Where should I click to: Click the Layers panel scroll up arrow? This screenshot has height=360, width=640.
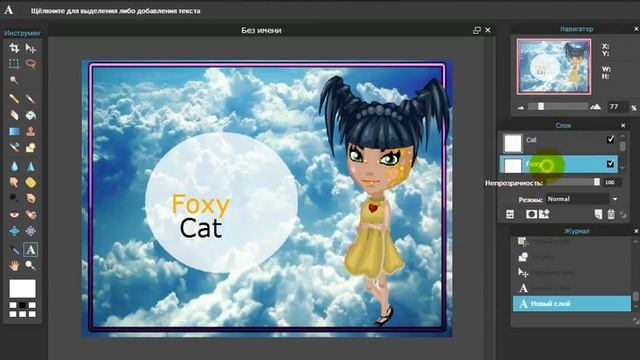(x=622, y=136)
